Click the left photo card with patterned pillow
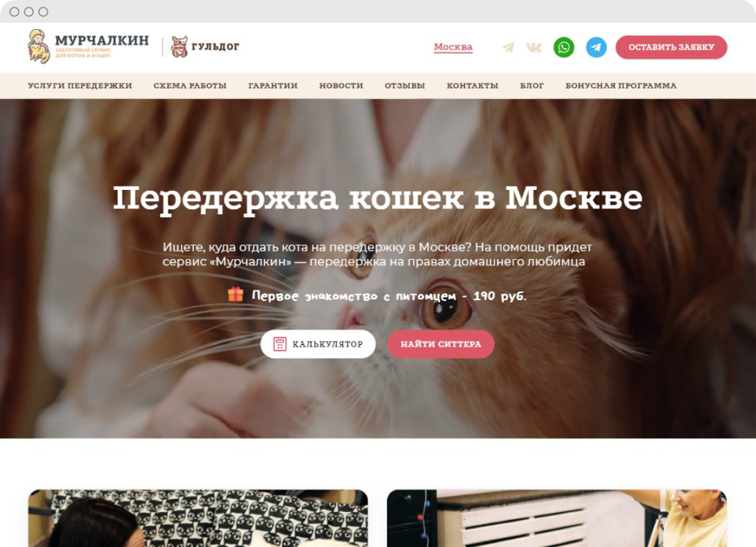 click(198, 518)
